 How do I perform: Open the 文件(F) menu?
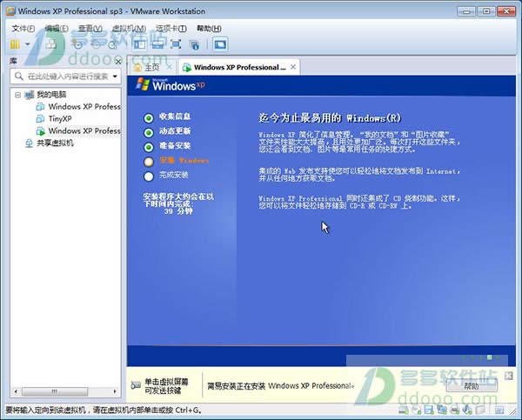(23, 29)
